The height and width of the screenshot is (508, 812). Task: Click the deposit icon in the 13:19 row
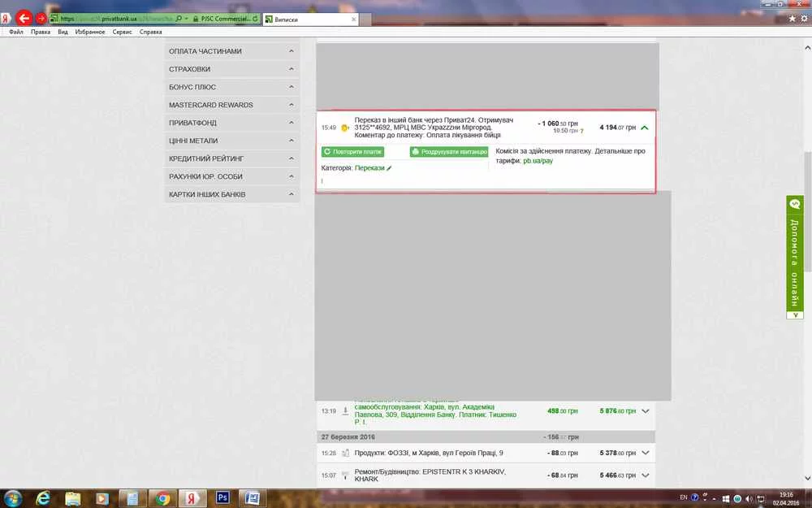pyautogui.click(x=345, y=411)
